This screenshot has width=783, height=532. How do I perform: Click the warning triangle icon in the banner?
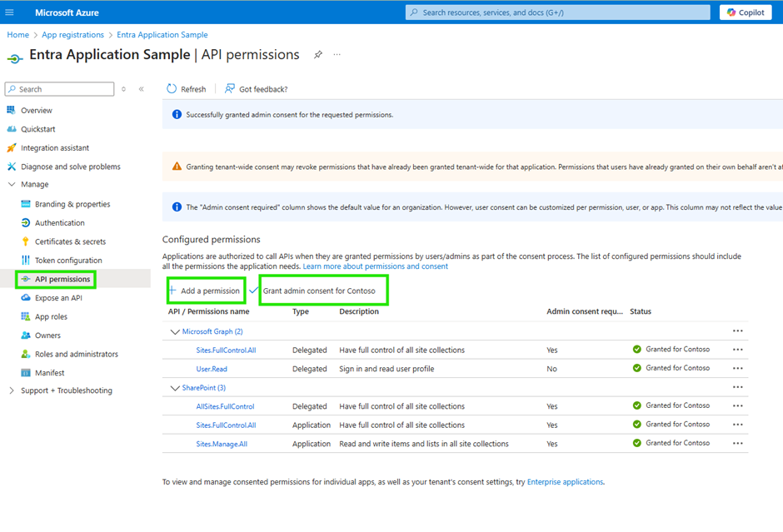(177, 167)
